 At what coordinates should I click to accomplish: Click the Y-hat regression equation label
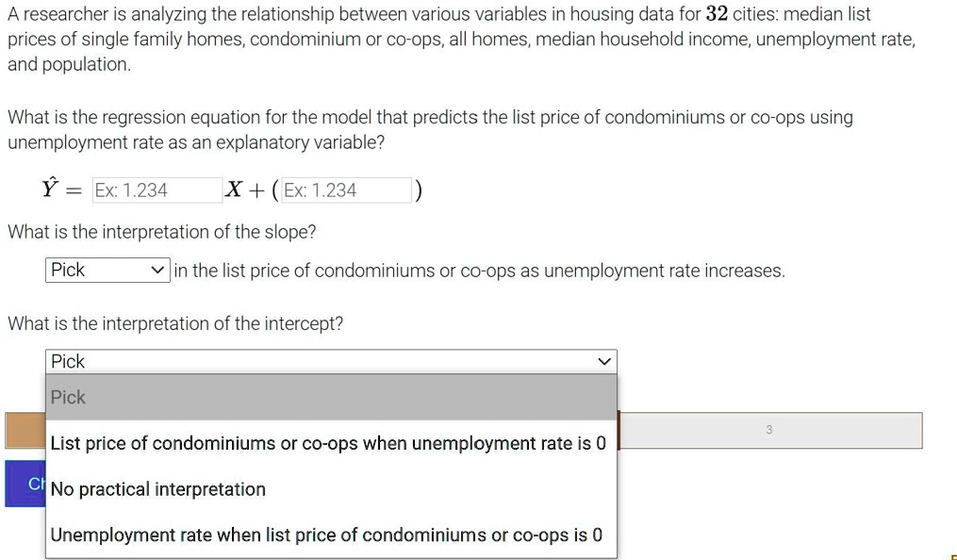(x=52, y=188)
